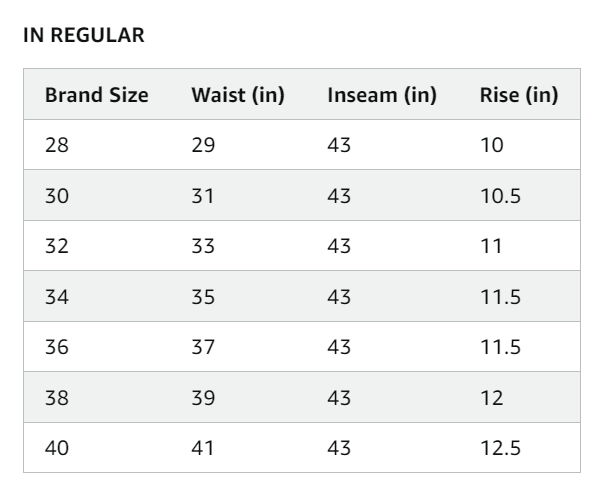Click the Rise (in) column header

click(519, 96)
